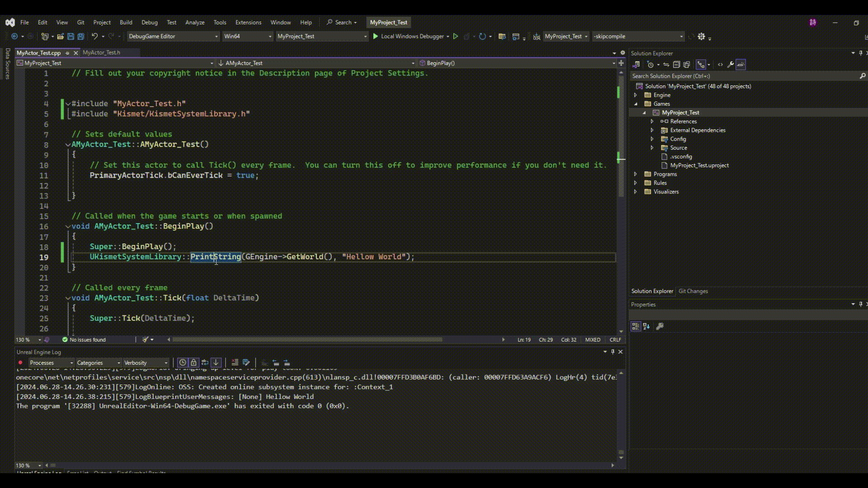Click the Undo arrow icon

94,37
